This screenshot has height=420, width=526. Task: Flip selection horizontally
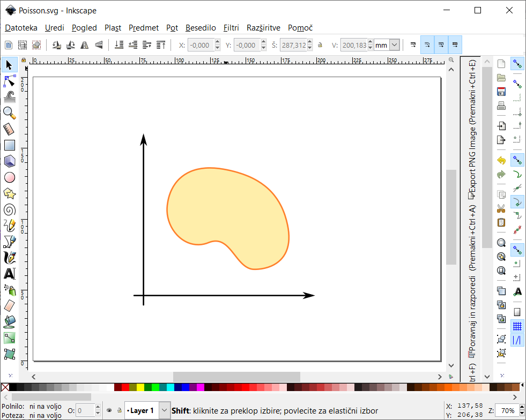pyautogui.click(x=84, y=46)
